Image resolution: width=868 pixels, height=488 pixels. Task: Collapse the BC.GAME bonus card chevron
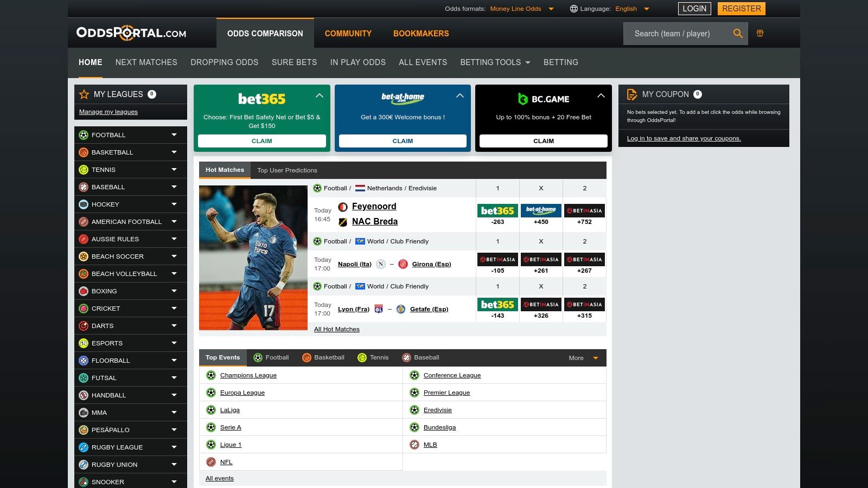(x=601, y=95)
